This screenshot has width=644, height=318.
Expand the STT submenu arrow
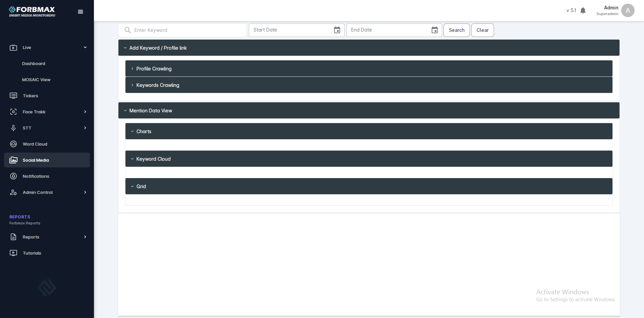(85, 128)
